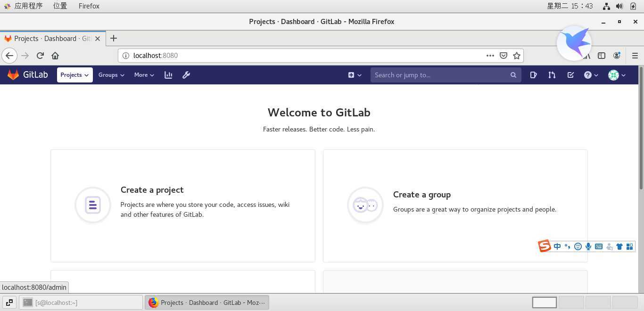Bookmark this page with the star
Screen dimensions: 644x311
pyautogui.click(x=517, y=56)
